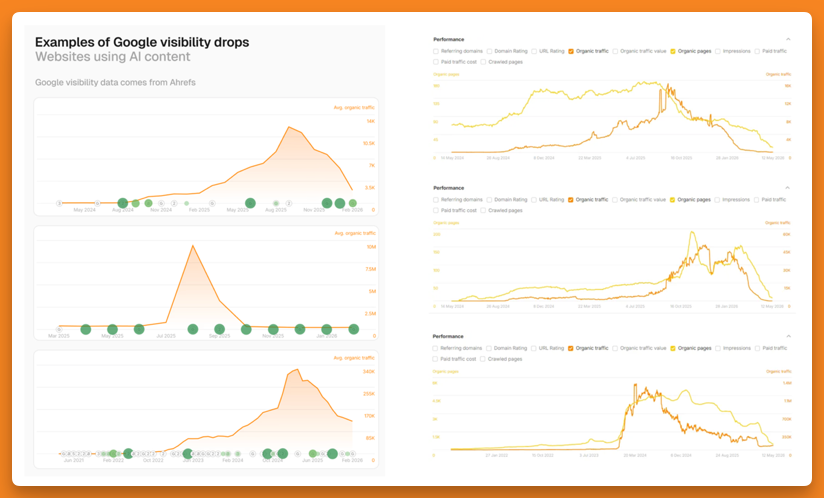The image size is (824, 498).
Task: Uncheck Organic traffic in middle Performance panel
Action: (x=570, y=200)
